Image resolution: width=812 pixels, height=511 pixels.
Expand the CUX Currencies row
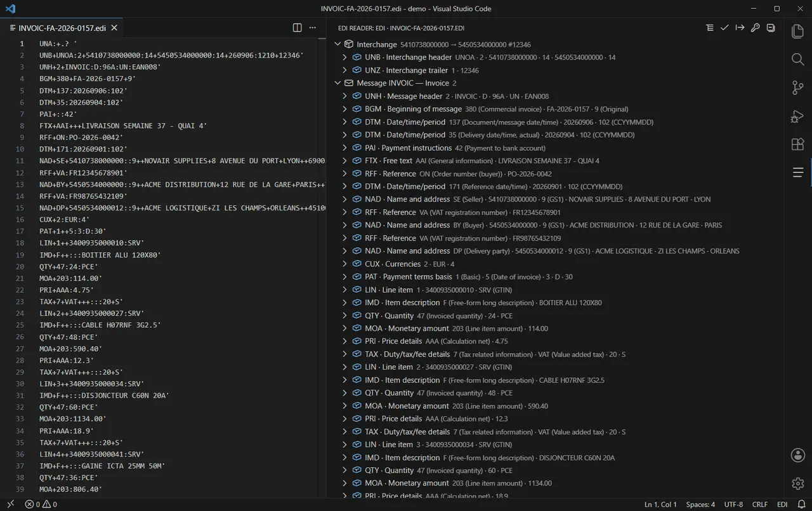coord(345,264)
